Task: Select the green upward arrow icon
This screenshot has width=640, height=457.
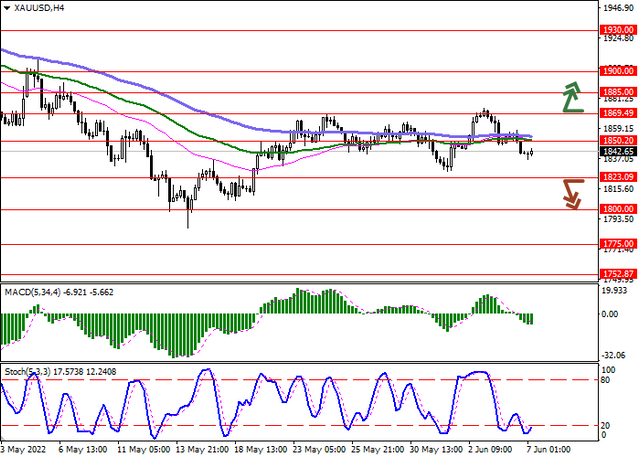Action: click(572, 97)
